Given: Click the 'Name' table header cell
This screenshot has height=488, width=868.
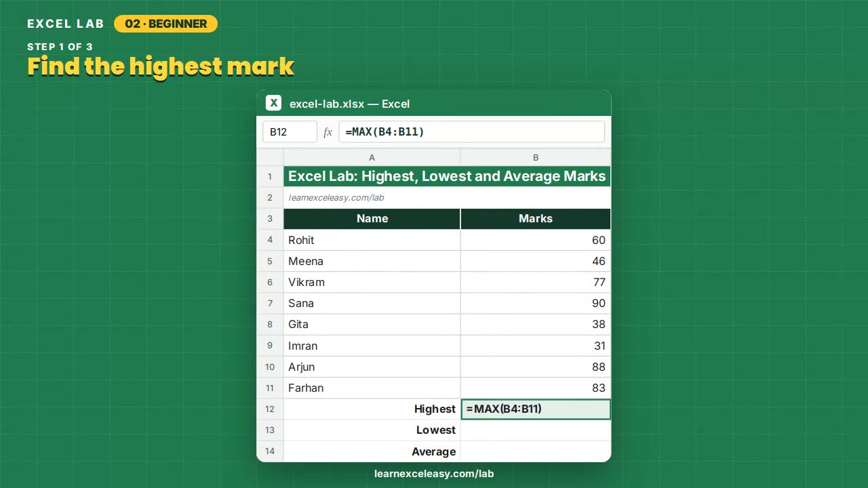Looking at the screenshot, I should 372,219.
